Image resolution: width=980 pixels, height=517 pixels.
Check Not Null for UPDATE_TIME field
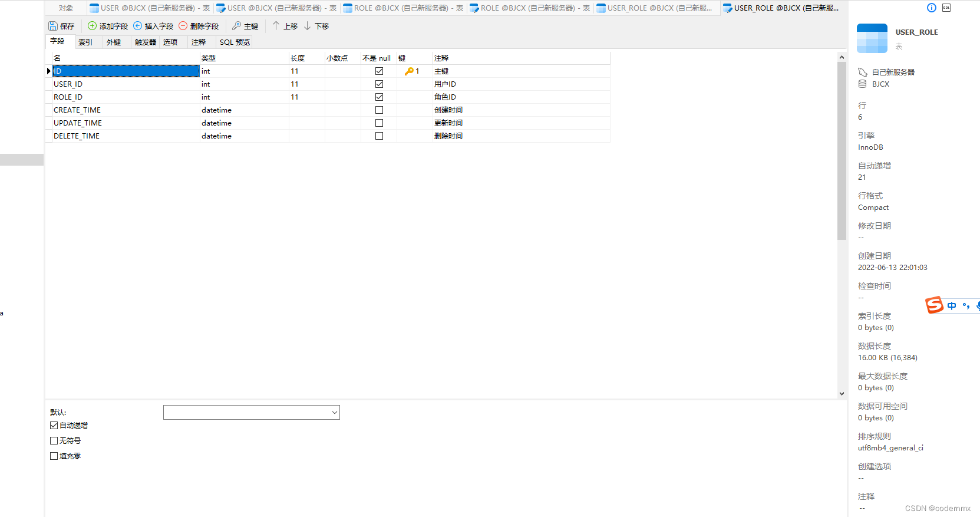pyautogui.click(x=379, y=123)
